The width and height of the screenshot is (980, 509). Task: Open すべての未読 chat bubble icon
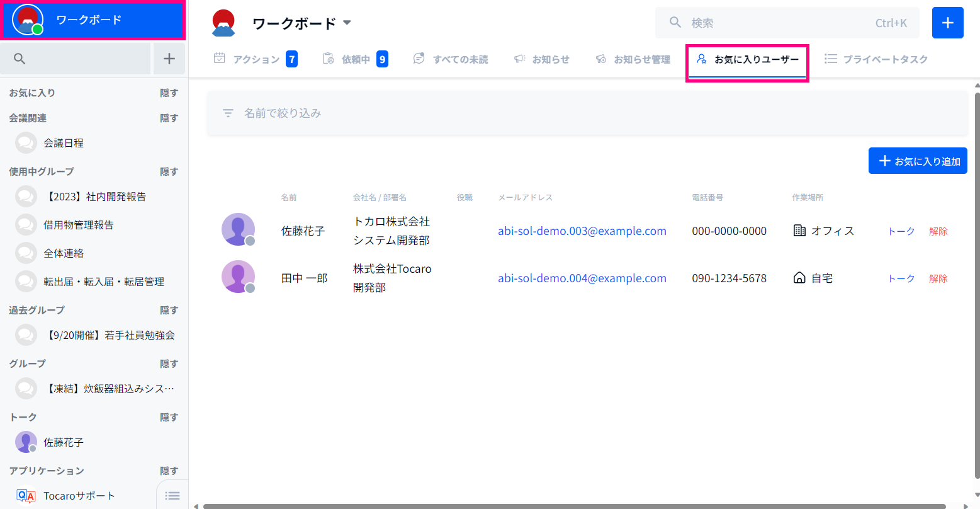418,58
